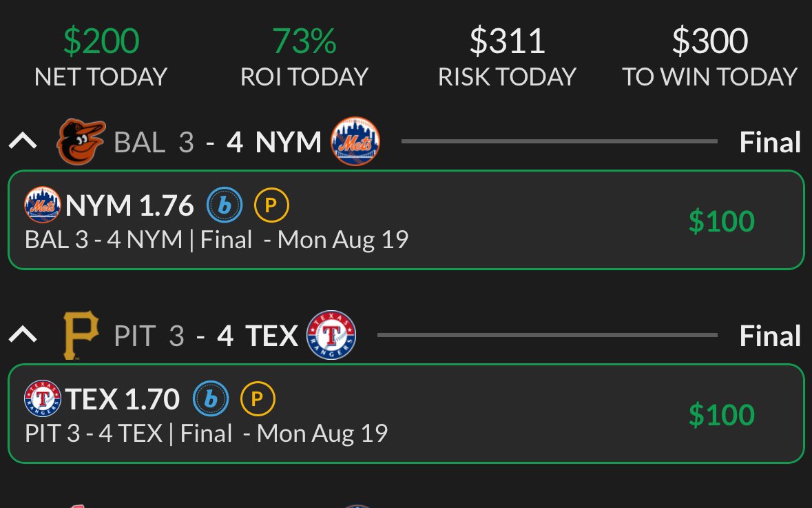Click the Baltimore Orioles logo
This screenshot has height=508, width=812.
tap(81, 141)
